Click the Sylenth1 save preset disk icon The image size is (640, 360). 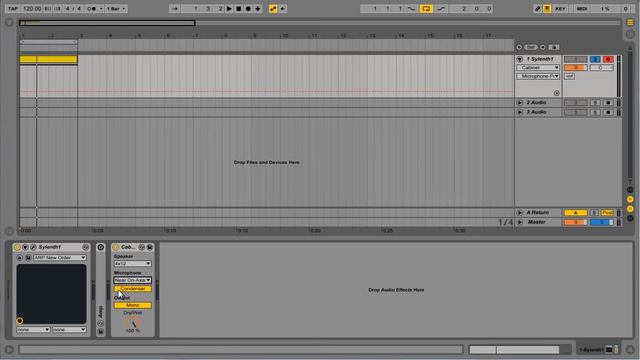[28, 258]
